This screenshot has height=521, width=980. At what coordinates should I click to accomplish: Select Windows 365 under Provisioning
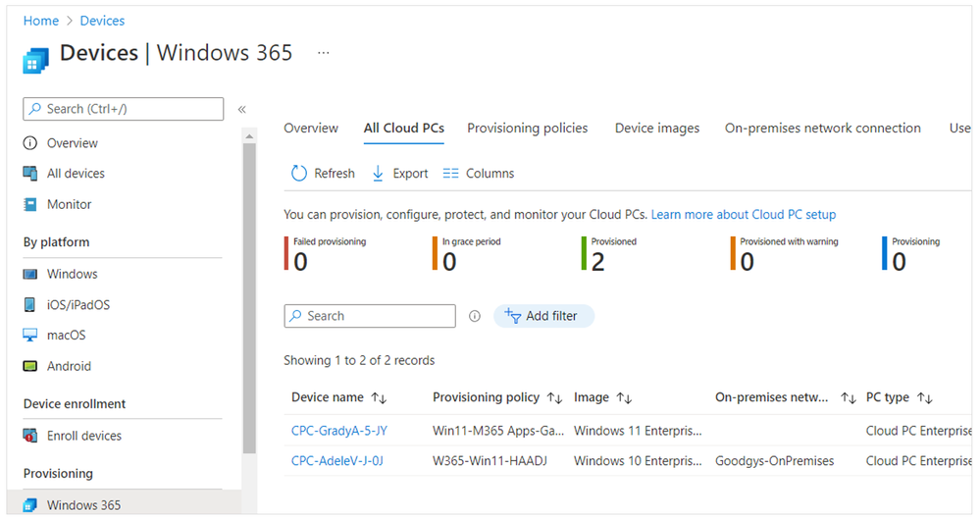coord(83,504)
